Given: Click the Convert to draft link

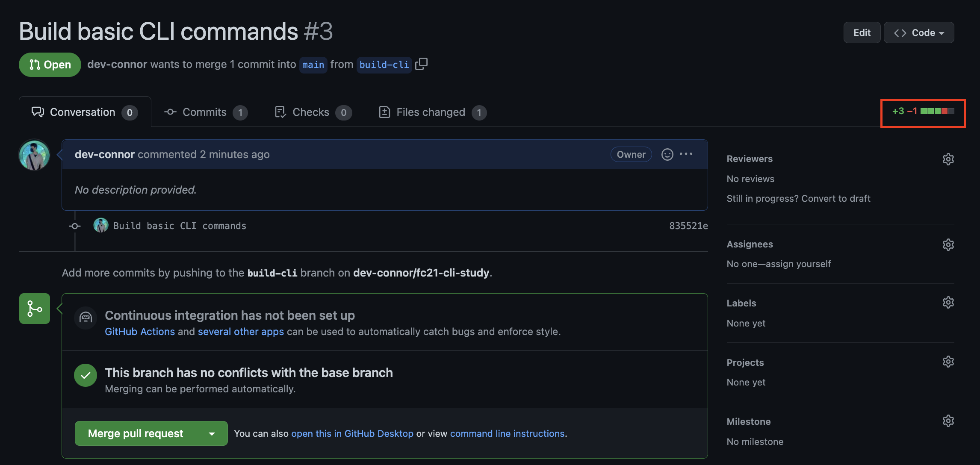Looking at the screenshot, I should [835, 198].
